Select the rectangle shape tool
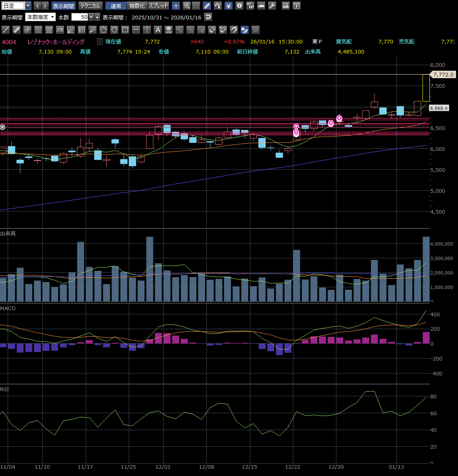458x476 pixels. [x=125, y=29]
